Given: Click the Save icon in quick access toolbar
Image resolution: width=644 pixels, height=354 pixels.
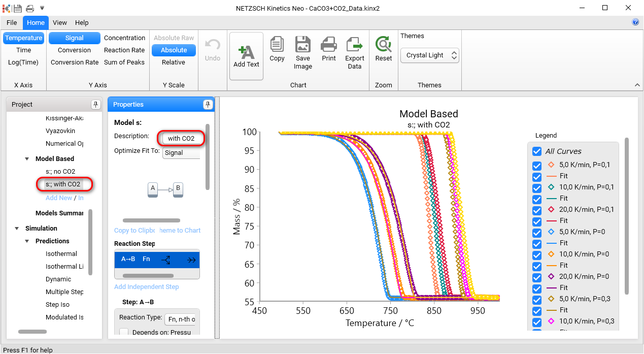Looking at the screenshot, I should point(18,8).
